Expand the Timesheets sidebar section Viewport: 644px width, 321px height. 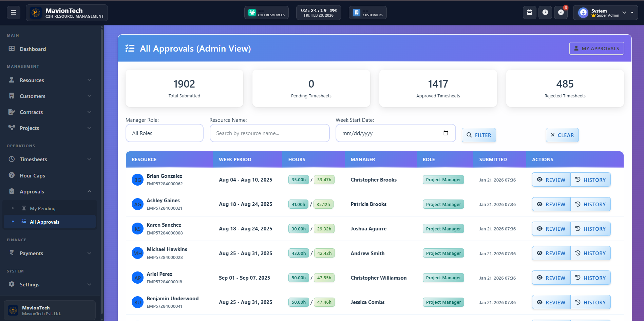tap(50, 159)
